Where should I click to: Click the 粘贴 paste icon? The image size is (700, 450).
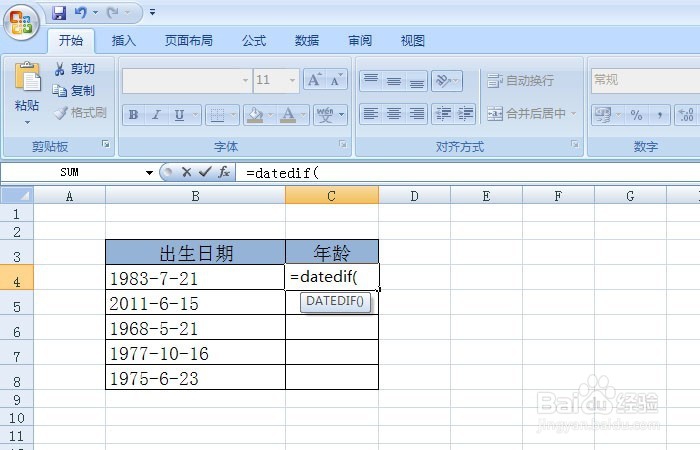[27, 77]
